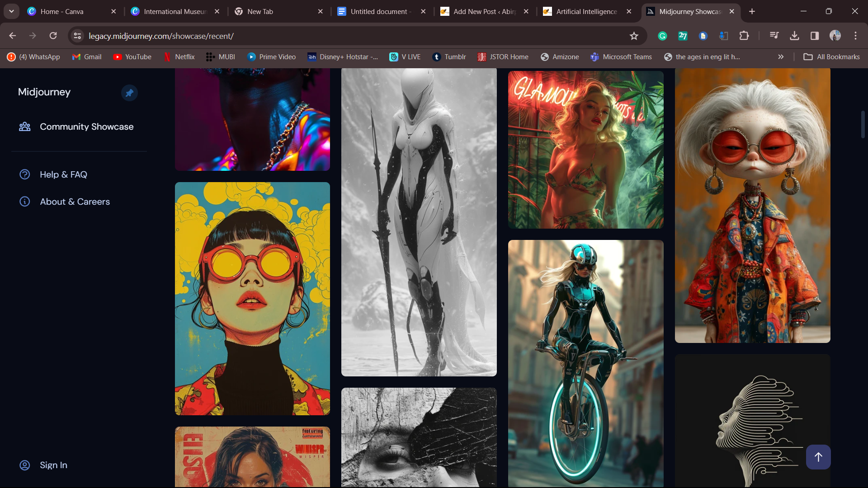Open the line-art face profile image

coord(753,421)
